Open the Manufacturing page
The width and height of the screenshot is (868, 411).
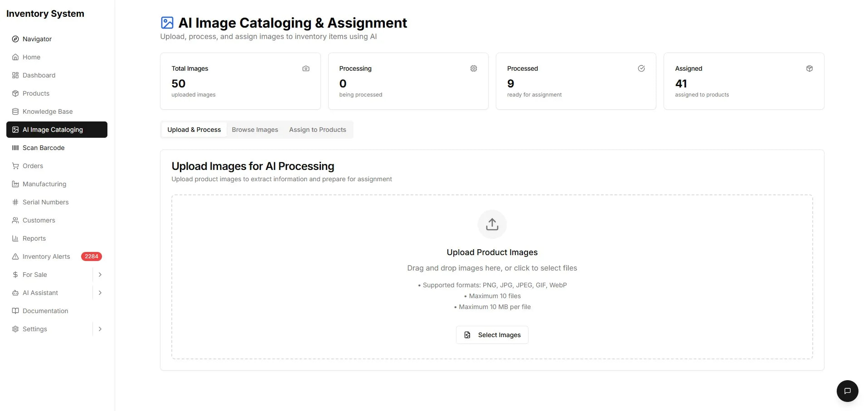click(57, 184)
